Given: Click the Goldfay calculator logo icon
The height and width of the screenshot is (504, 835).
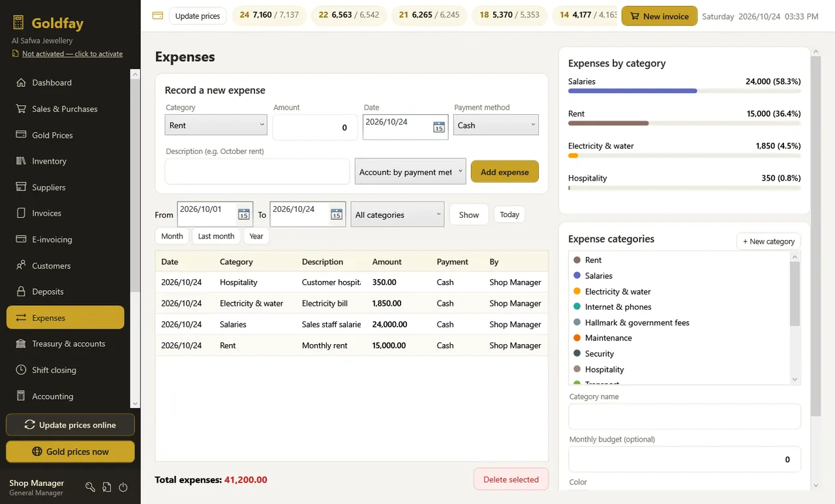Looking at the screenshot, I should click(18, 23).
